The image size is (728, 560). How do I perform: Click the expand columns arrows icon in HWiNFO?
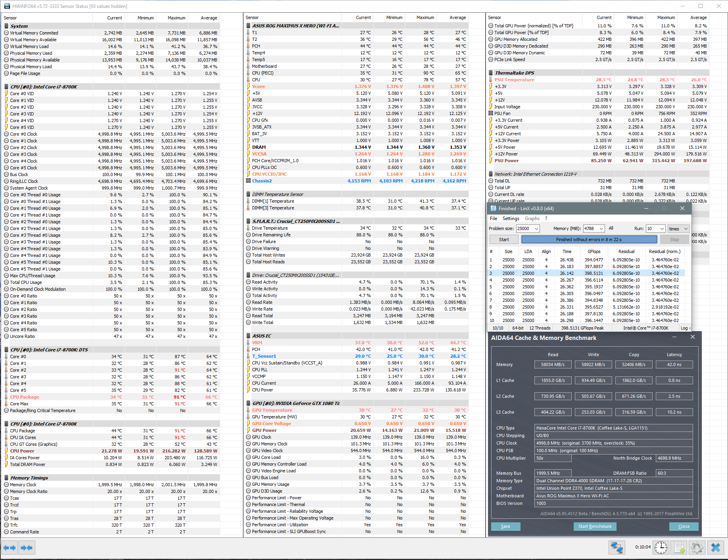coord(9,548)
